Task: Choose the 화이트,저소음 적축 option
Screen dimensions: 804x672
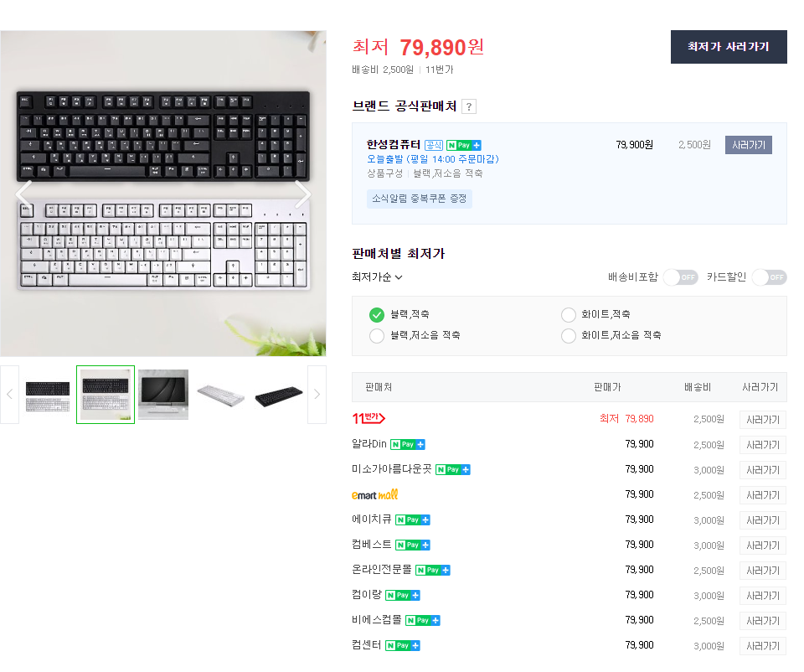Action: click(611, 335)
